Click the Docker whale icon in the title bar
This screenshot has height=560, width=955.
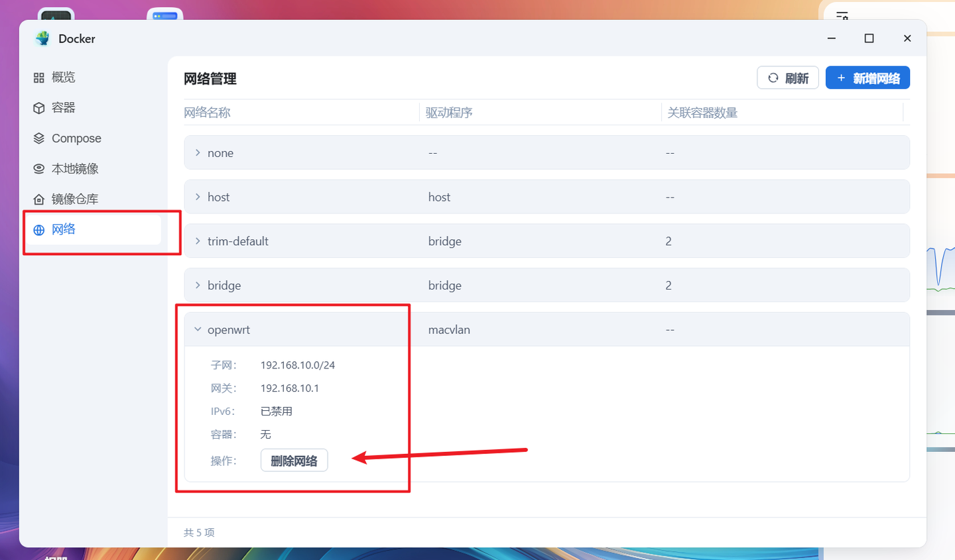(x=41, y=38)
